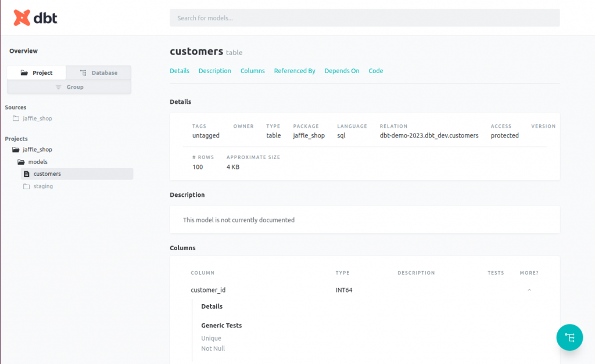Click folder icon next to Sources jaffle_shop
Image resolution: width=595 pixels, height=364 pixels.
tap(16, 118)
